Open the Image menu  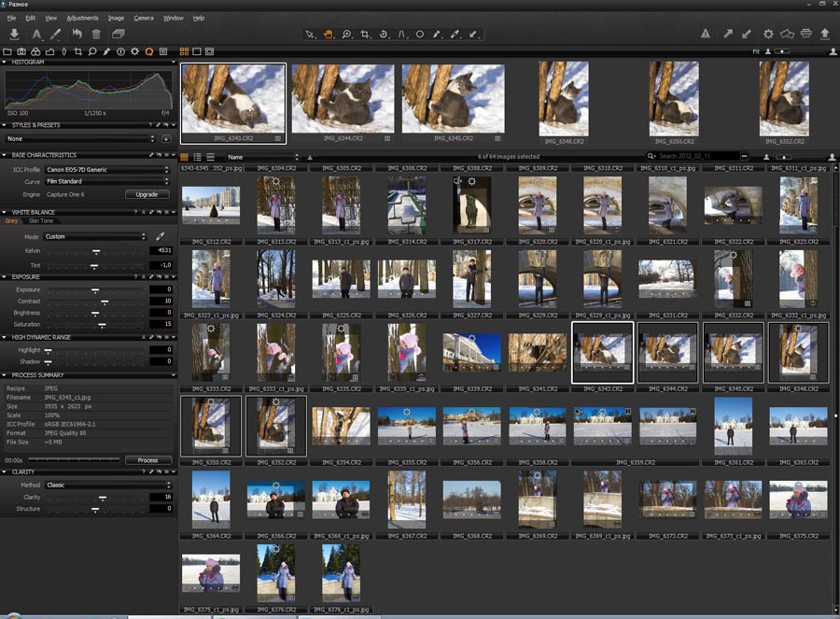pos(116,19)
